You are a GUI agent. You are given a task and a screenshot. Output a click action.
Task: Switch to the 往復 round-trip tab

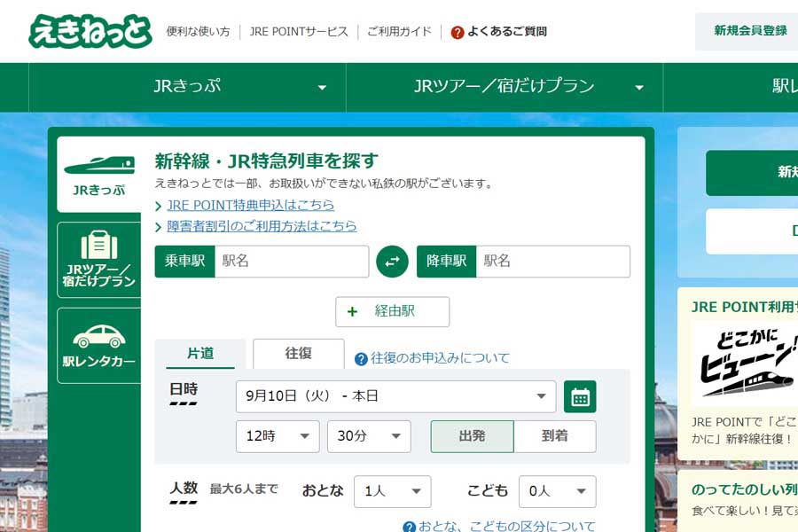click(298, 354)
